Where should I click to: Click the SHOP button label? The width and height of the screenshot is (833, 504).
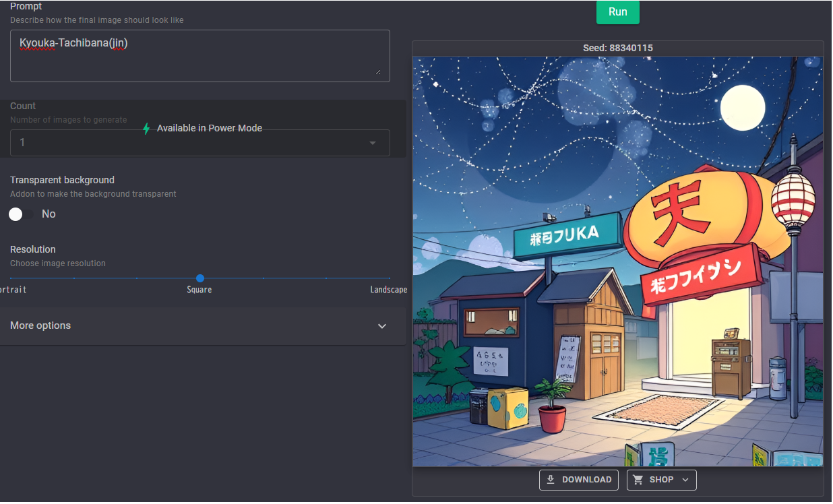[661, 480]
